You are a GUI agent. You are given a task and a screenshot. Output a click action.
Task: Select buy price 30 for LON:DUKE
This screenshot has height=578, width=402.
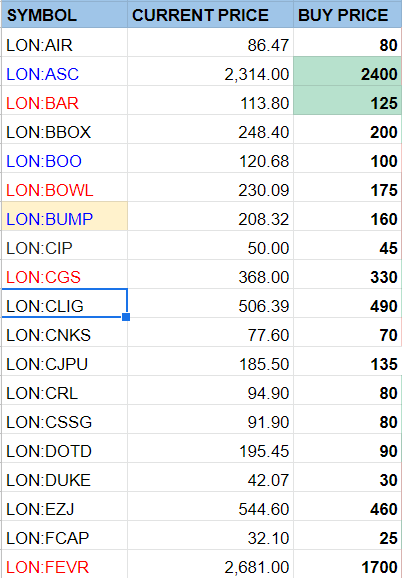[x=347, y=477]
